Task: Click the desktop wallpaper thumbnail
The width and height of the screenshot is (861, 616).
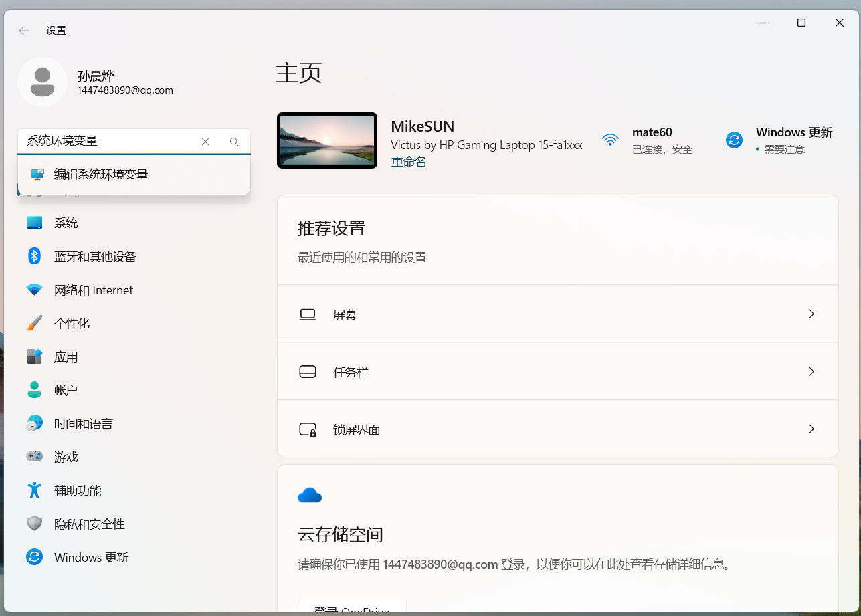Action: pos(327,140)
